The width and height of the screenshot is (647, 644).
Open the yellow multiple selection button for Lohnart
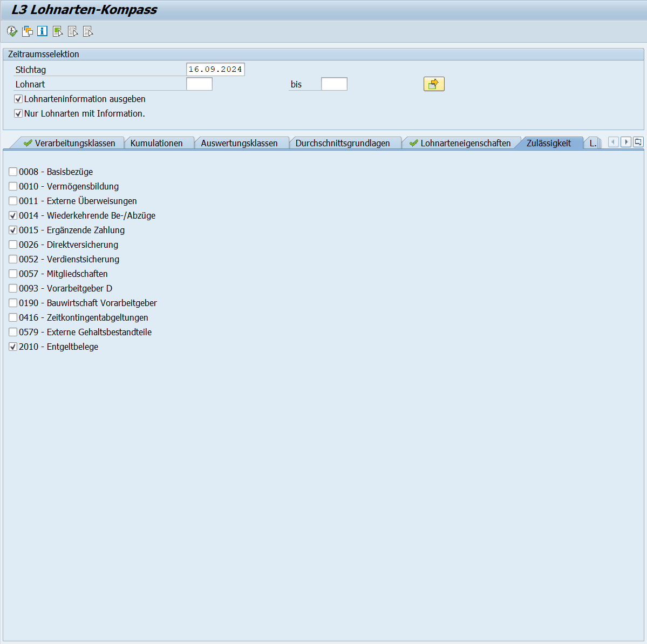[434, 84]
